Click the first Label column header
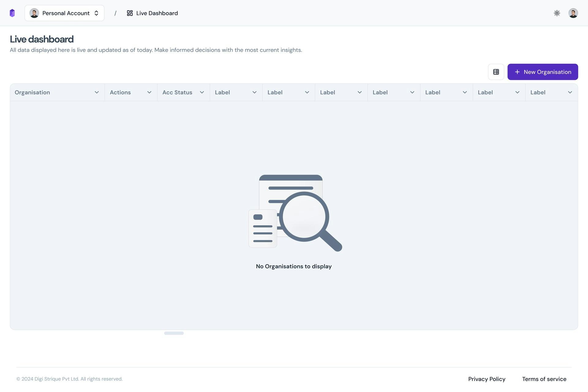588x392 pixels. (x=222, y=92)
